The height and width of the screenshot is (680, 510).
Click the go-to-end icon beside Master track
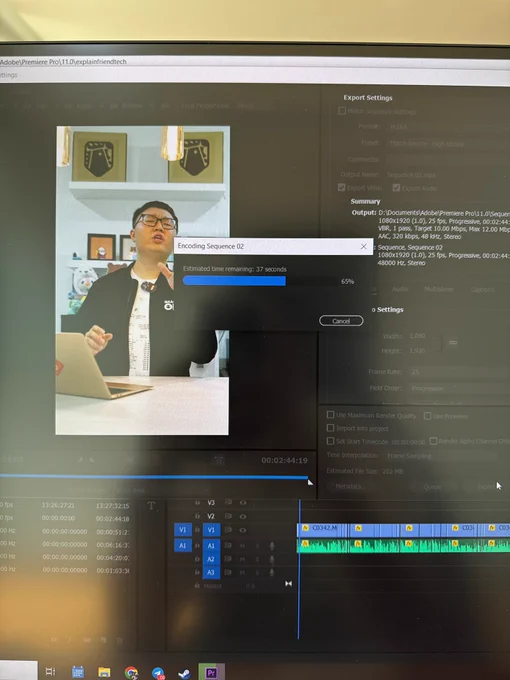pos(288,584)
